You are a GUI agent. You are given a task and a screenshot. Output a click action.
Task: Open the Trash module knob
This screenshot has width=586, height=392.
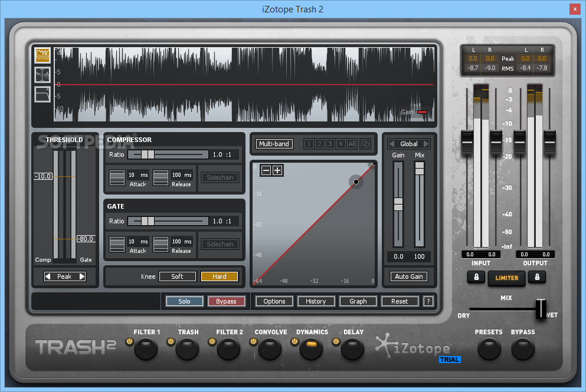187,350
